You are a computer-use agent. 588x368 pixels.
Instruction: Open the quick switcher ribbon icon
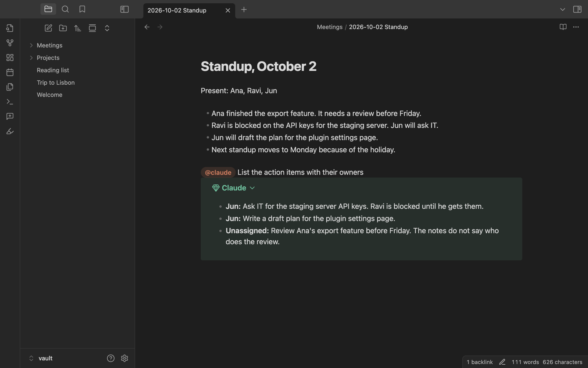click(10, 28)
